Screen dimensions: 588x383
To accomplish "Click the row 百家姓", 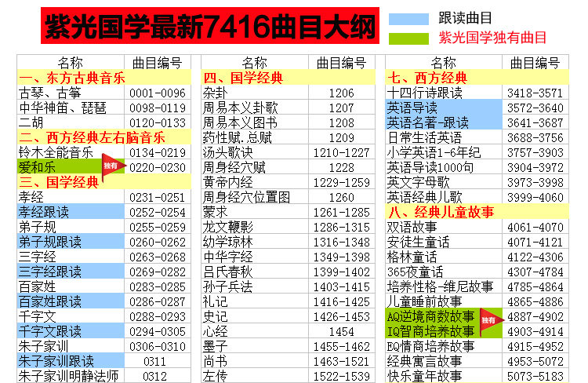I will click(103, 286).
